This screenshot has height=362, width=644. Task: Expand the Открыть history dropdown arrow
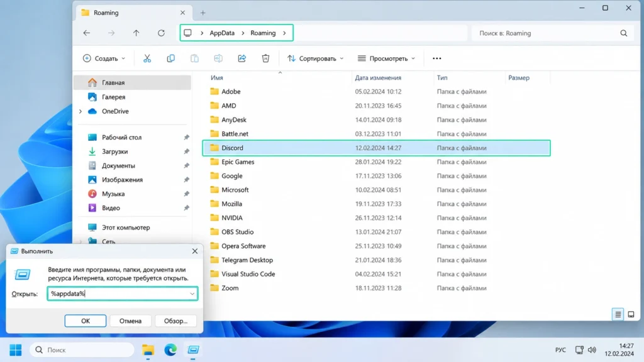[192, 294]
